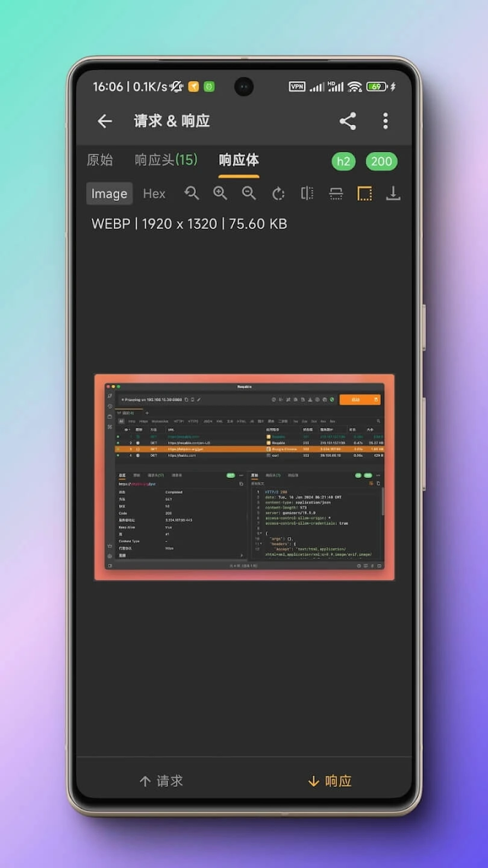Zoom out of the image

(x=249, y=193)
